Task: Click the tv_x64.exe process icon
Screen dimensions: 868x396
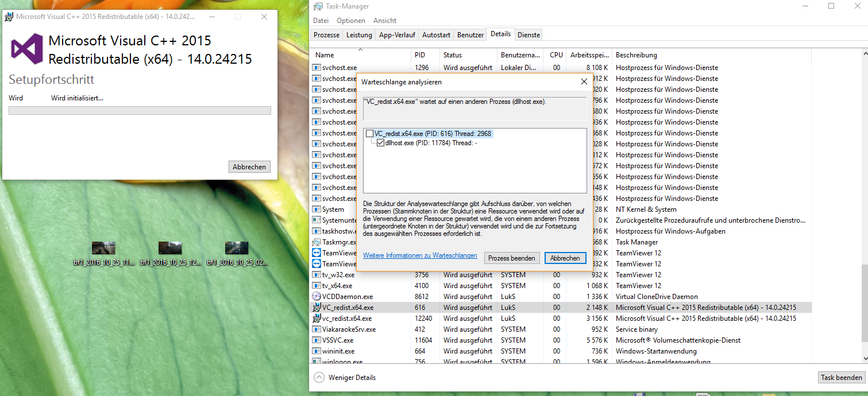Action: pyautogui.click(x=317, y=286)
